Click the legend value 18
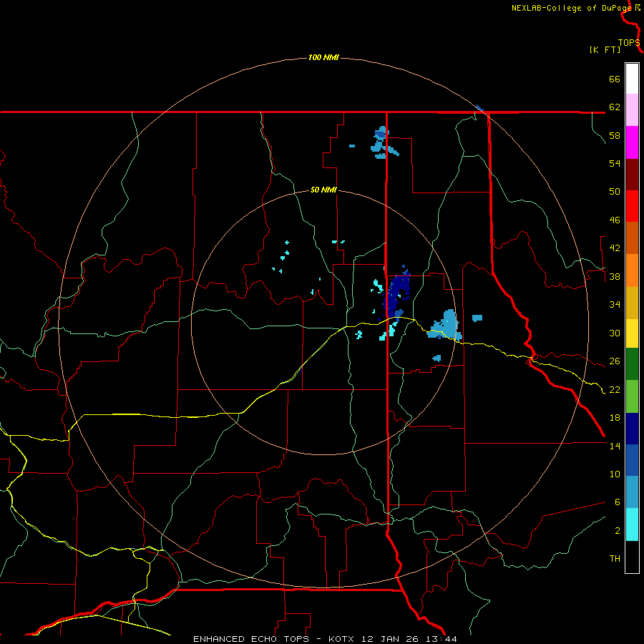The image size is (644, 644). [615, 418]
